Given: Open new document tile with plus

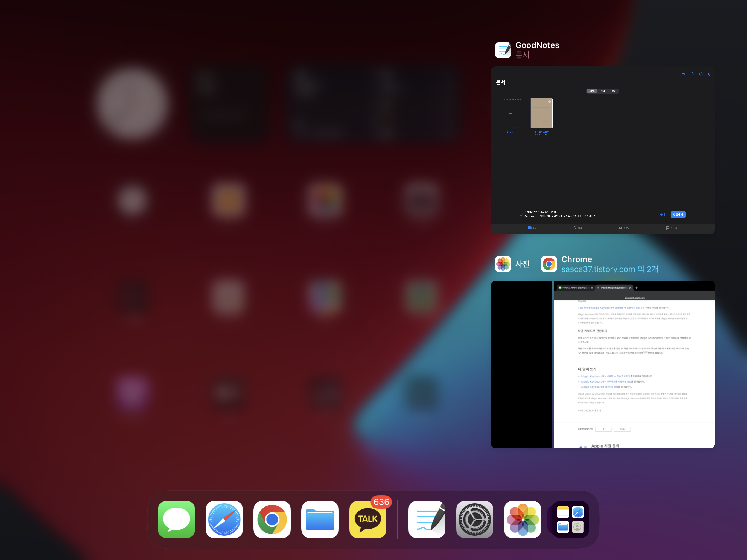Looking at the screenshot, I should 510,113.
